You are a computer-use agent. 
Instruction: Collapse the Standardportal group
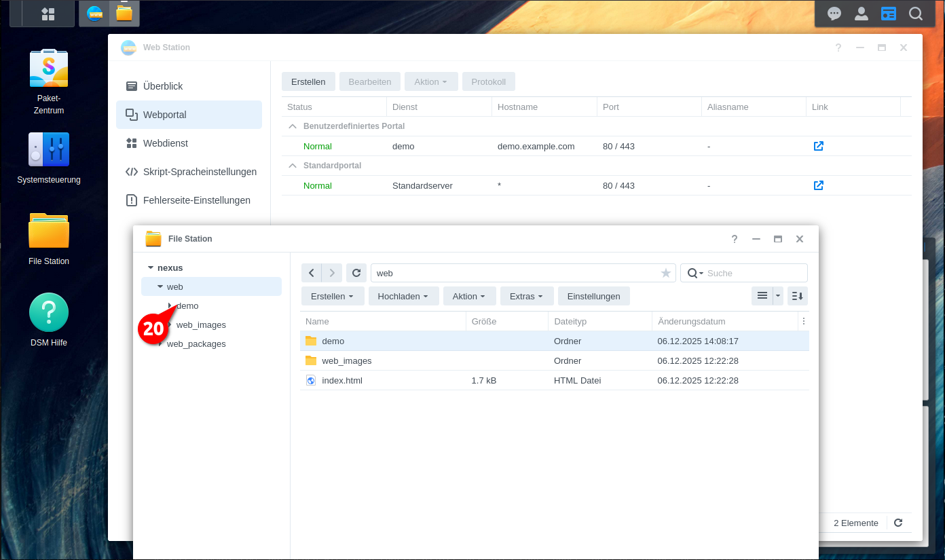coord(293,166)
